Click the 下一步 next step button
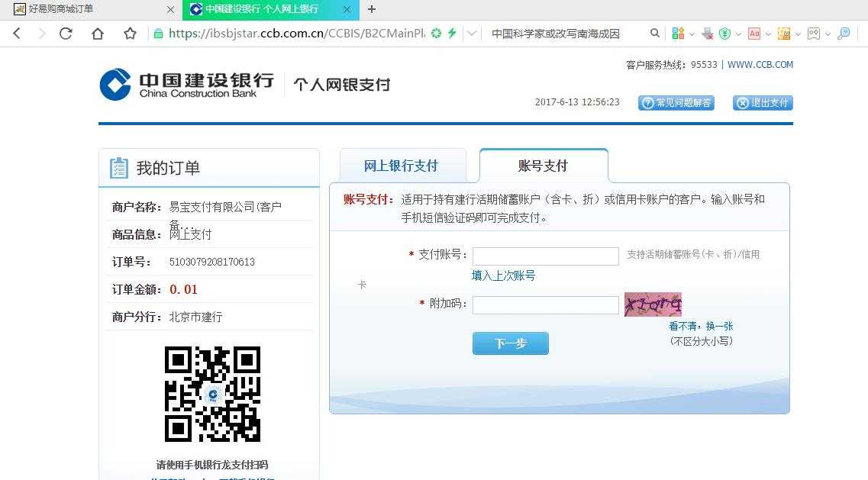The image size is (868, 480). tap(511, 343)
